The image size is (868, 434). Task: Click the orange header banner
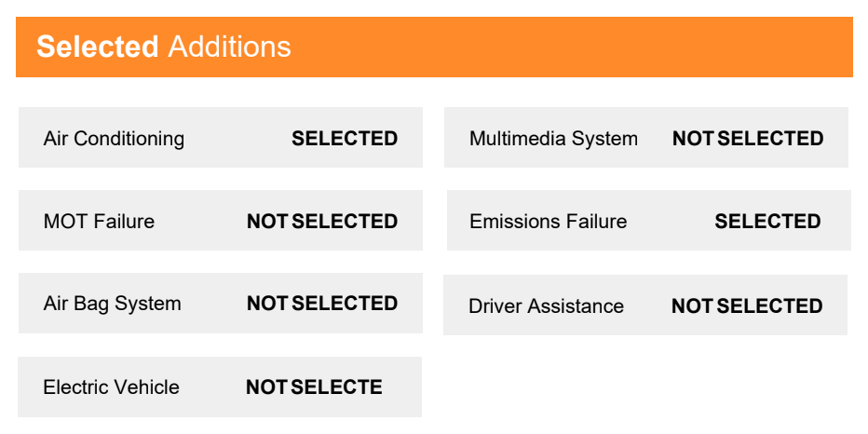tap(434, 47)
